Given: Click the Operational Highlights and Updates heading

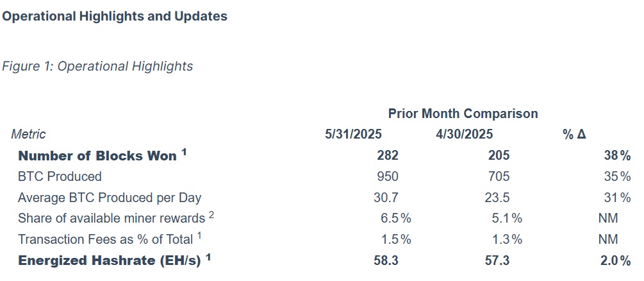Looking at the screenshot, I should pyautogui.click(x=115, y=17).
